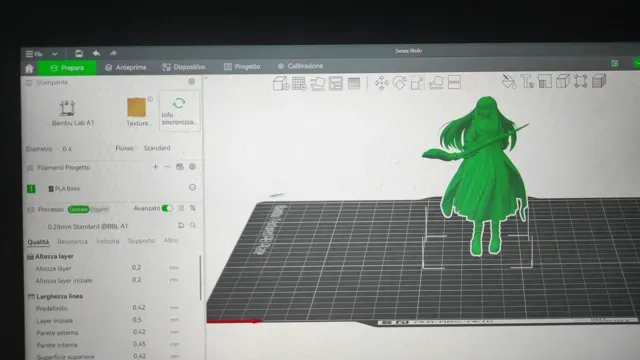Click the Auto orient toolbar icon
Image resolution: width=640 pixels, height=360 pixels.
point(317,83)
